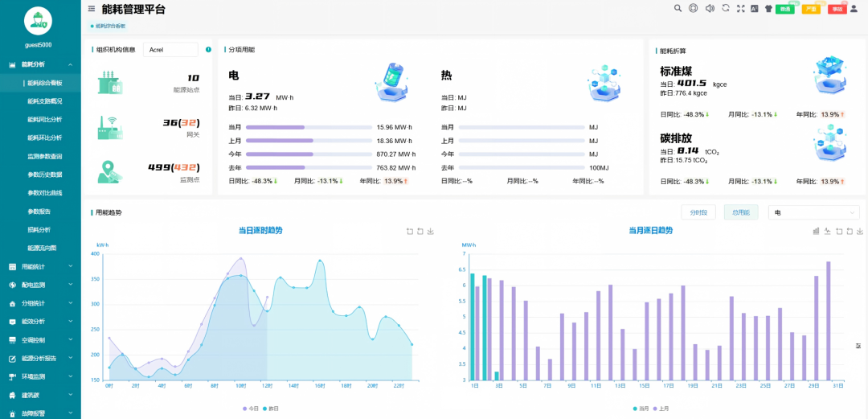This screenshot has width=868, height=419.
Task: Open the 电 energy type dropdown
Action: pyautogui.click(x=813, y=212)
